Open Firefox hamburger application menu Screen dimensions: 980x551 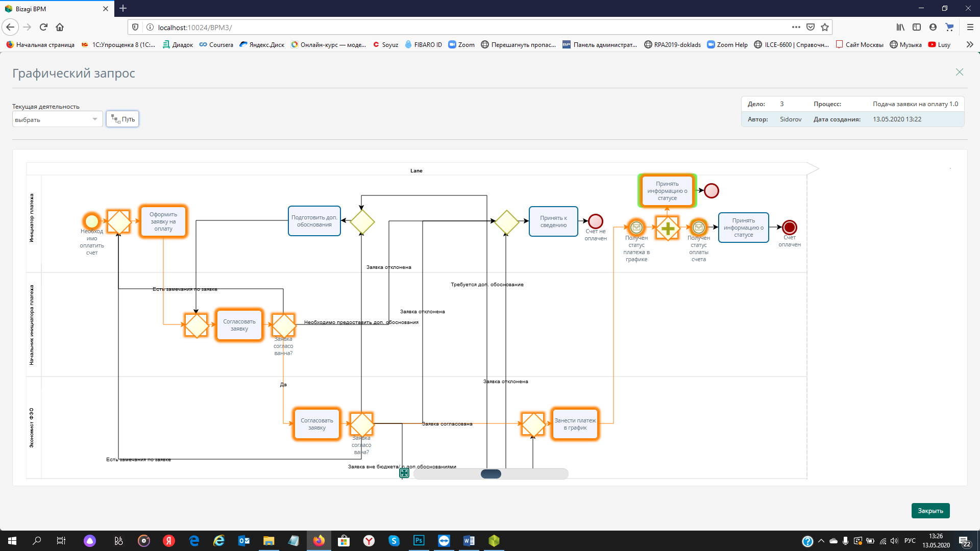(x=970, y=27)
